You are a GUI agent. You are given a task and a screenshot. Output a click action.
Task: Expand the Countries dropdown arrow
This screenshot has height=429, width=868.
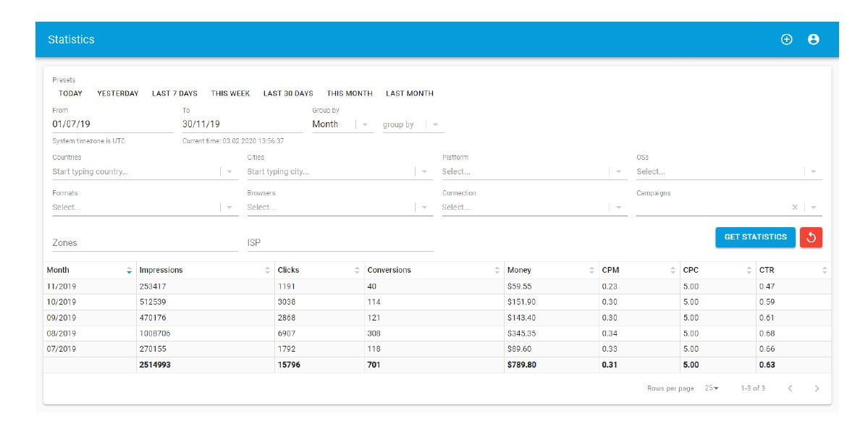(x=229, y=171)
